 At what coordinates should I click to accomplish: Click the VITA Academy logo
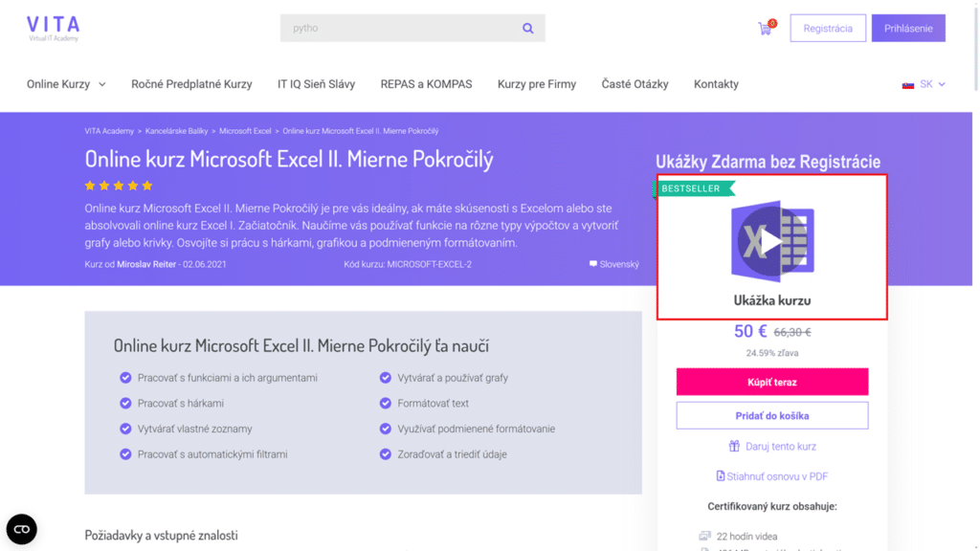coord(53,28)
